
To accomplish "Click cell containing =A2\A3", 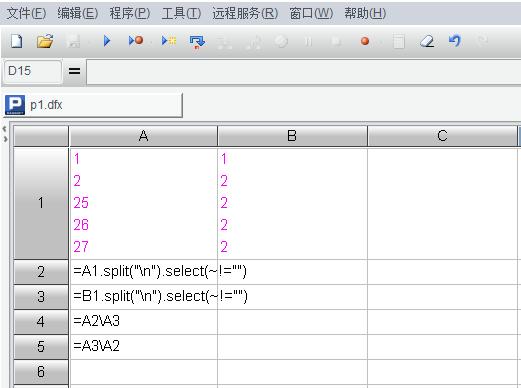I will coord(144,322).
